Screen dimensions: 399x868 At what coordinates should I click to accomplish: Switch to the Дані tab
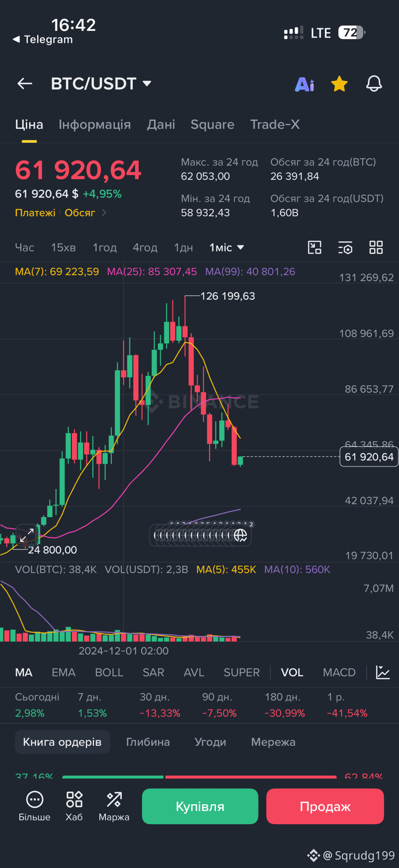pyautogui.click(x=161, y=124)
